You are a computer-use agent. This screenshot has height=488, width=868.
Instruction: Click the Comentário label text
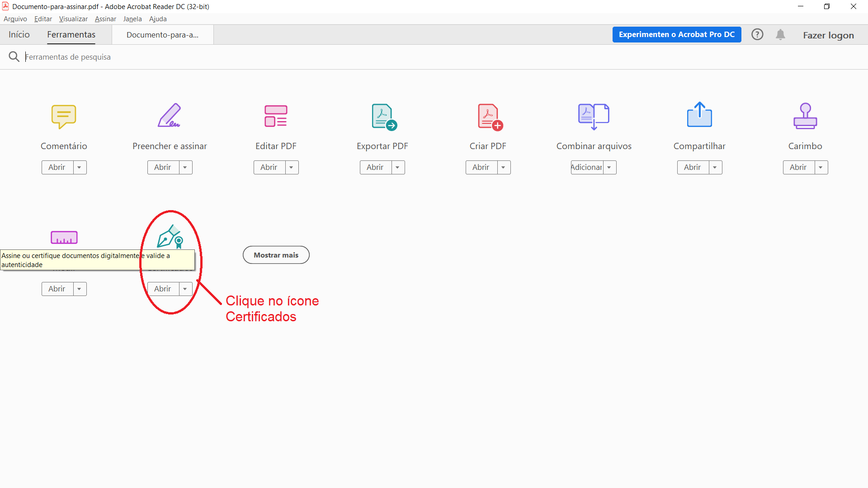coord(64,146)
